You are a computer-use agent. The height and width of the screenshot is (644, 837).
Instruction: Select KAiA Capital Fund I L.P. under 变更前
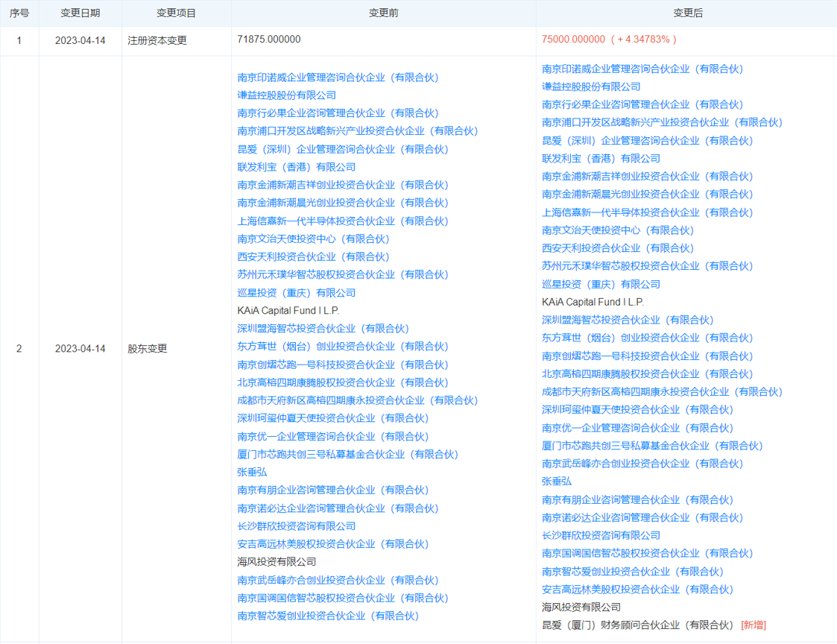288,310
